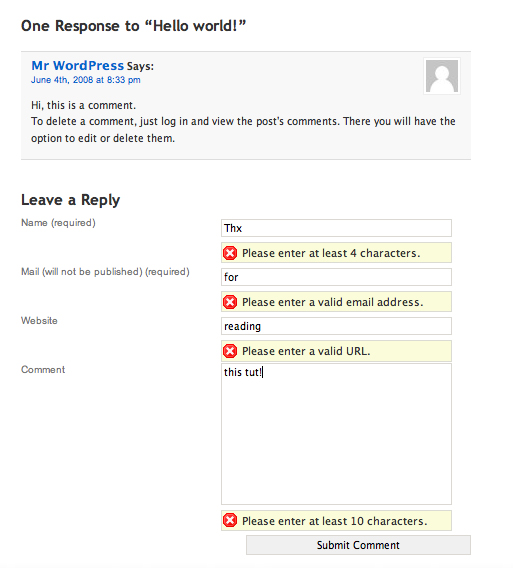Click the 'Please enter a valid URL' message
The width and height of the screenshot is (513, 568).
click(306, 351)
